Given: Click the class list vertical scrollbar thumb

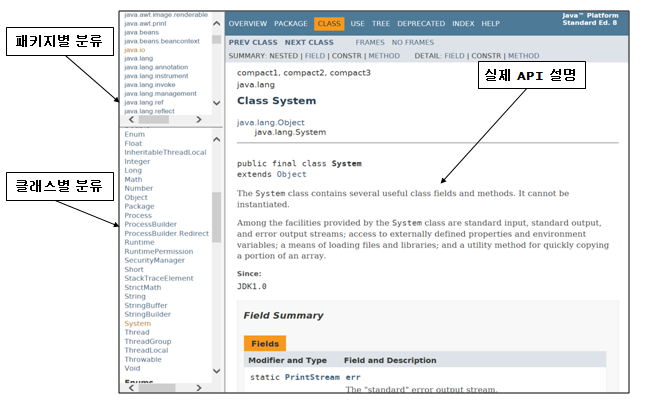Looking at the screenshot, I should click(217, 217).
